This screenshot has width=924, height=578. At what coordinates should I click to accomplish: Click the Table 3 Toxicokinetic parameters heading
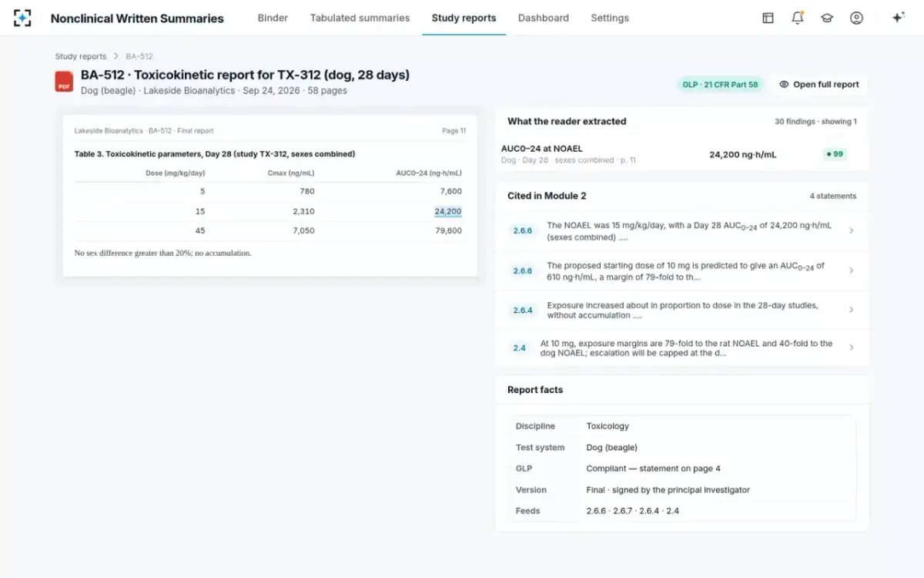click(x=215, y=154)
